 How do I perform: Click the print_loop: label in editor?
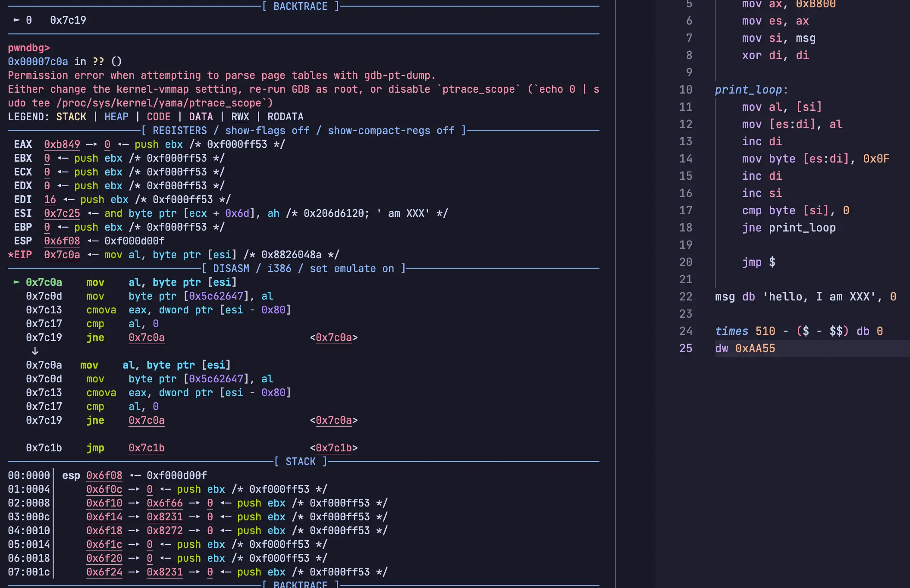[x=750, y=90]
